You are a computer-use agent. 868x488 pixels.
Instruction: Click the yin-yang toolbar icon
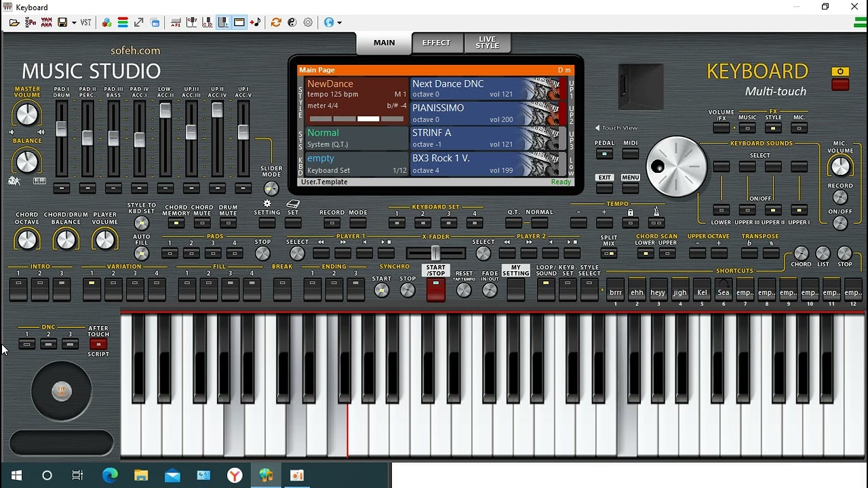[292, 22]
